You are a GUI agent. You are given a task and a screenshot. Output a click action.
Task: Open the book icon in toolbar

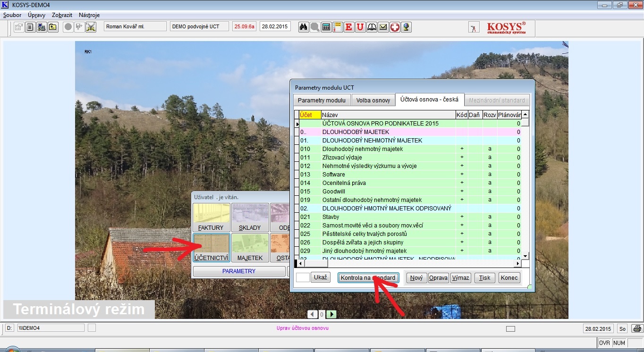[x=372, y=27]
